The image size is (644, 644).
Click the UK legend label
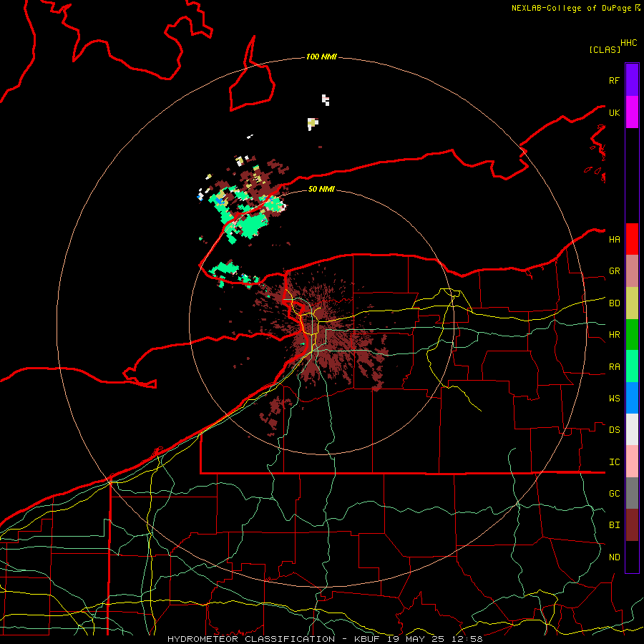(615, 112)
